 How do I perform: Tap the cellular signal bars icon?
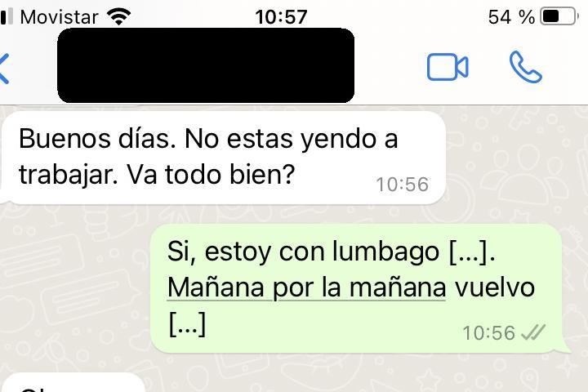click(7, 16)
